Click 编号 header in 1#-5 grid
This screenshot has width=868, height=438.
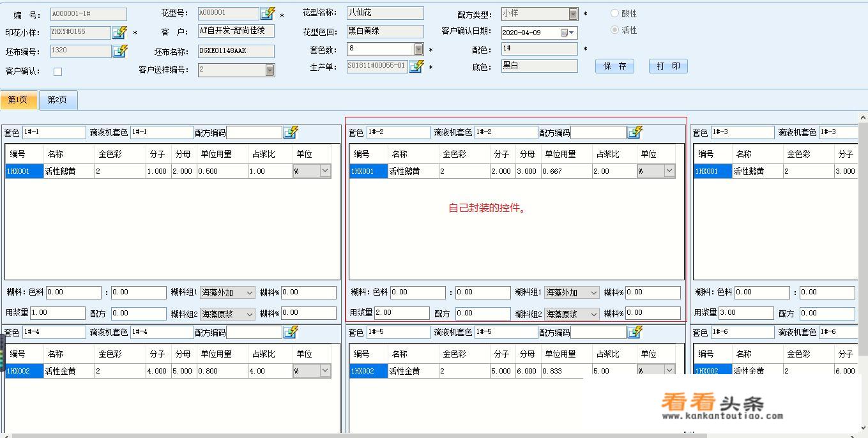click(x=369, y=354)
